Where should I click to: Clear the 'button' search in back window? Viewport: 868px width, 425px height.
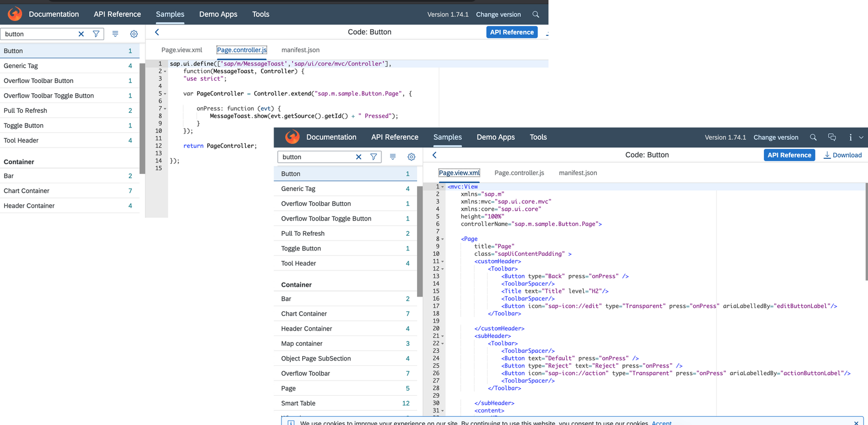(x=81, y=34)
